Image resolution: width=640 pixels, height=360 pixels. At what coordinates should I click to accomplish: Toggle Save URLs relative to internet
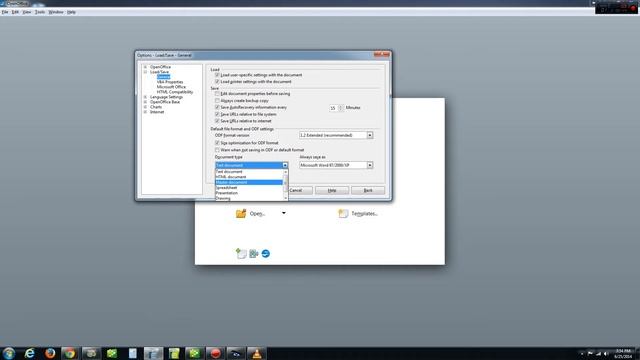point(217,121)
